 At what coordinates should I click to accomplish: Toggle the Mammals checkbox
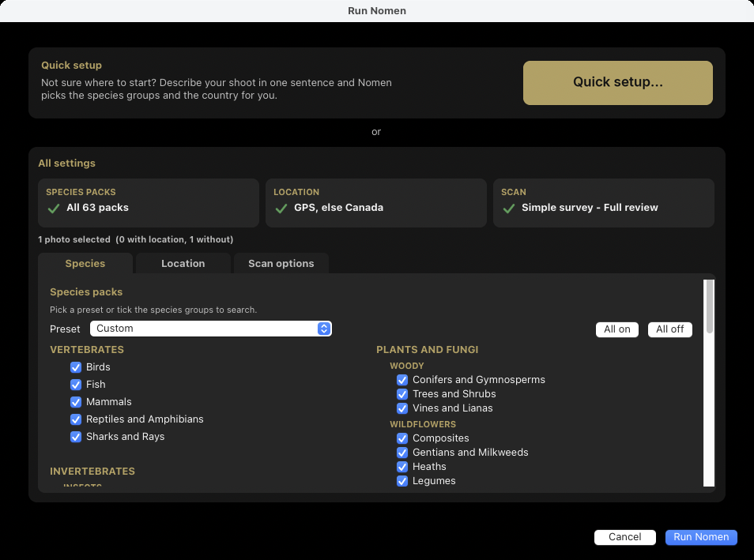(x=76, y=402)
